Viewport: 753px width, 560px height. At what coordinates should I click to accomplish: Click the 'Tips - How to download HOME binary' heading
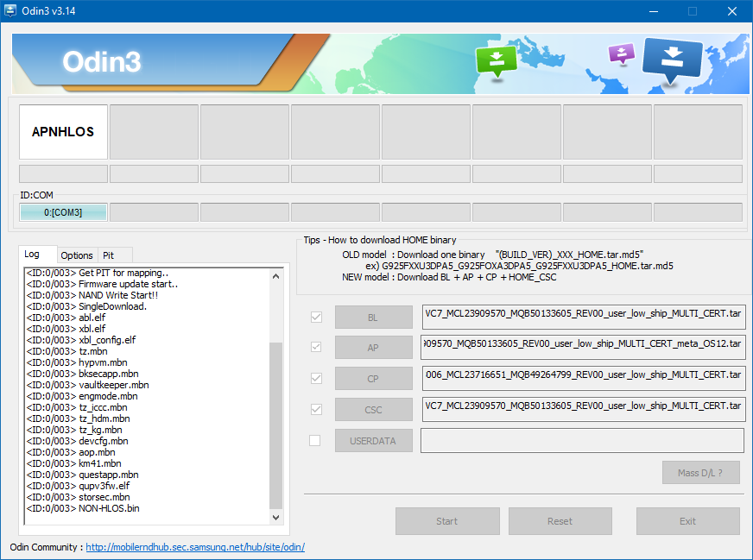click(379, 240)
